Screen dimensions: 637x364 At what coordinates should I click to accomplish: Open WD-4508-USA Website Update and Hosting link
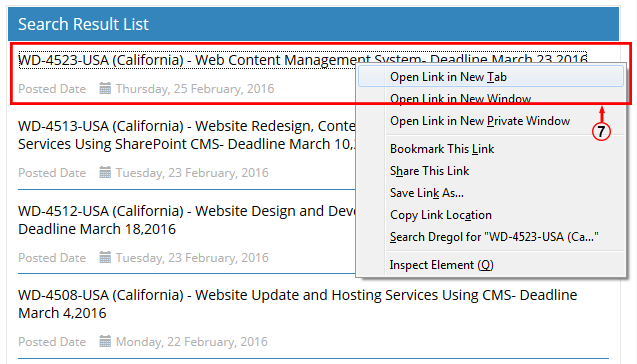(297, 304)
